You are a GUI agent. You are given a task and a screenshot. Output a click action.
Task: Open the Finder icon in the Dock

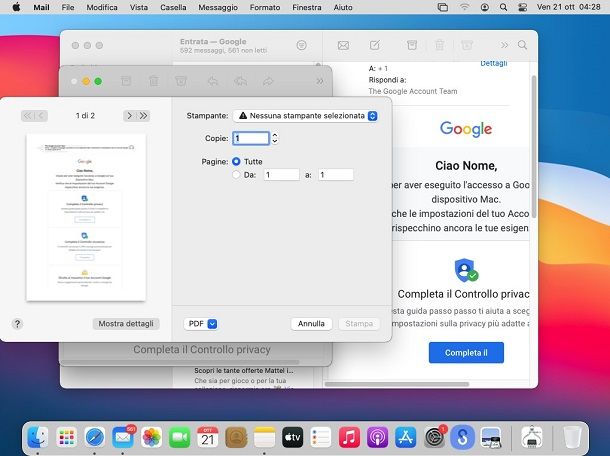[38, 437]
